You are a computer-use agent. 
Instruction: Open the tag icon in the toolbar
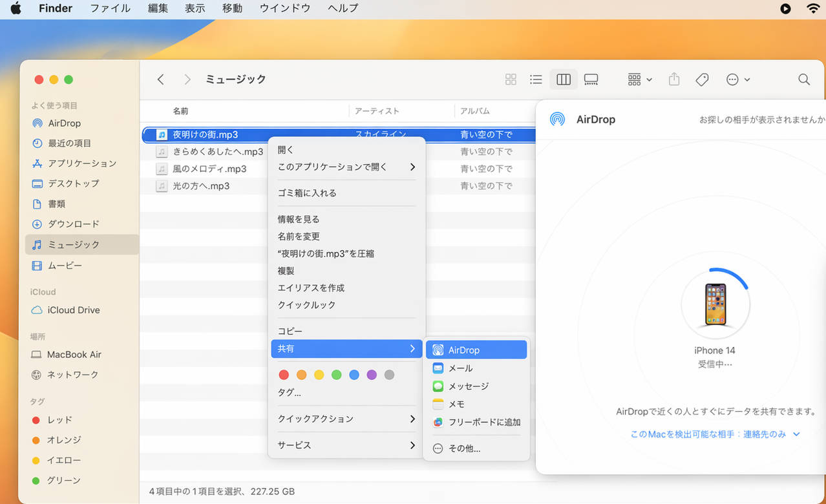[x=702, y=79]
